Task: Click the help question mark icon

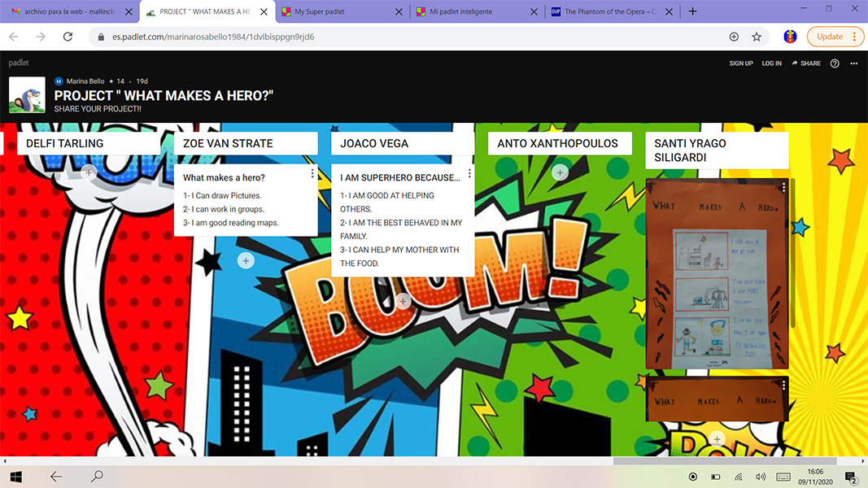Action: pos(835,63)
